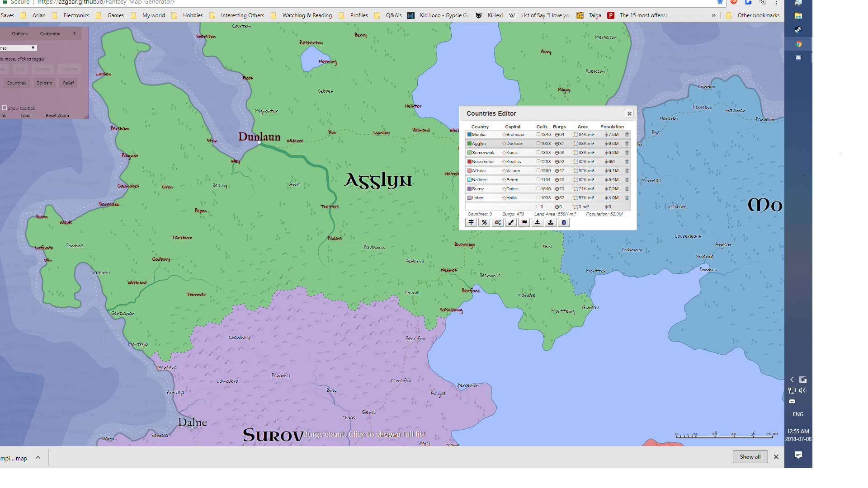Screen dimensions: 868x488
Task: Click Surov's color swatch in Countries Editor
Action: 469,188
